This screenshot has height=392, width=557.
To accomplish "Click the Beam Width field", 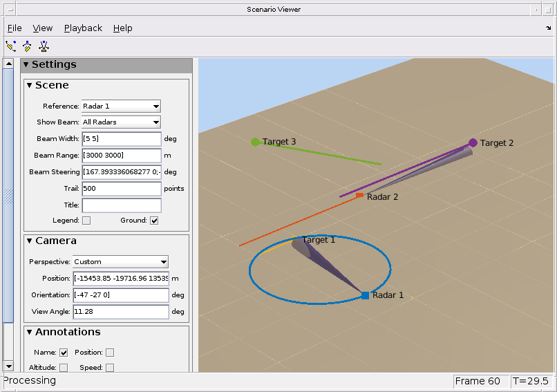I will click(122, 138).
